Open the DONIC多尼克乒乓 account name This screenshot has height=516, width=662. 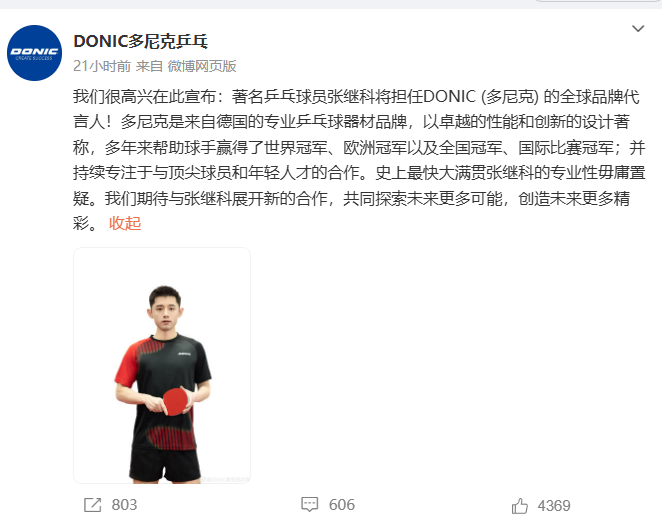(x=140, y=41)
